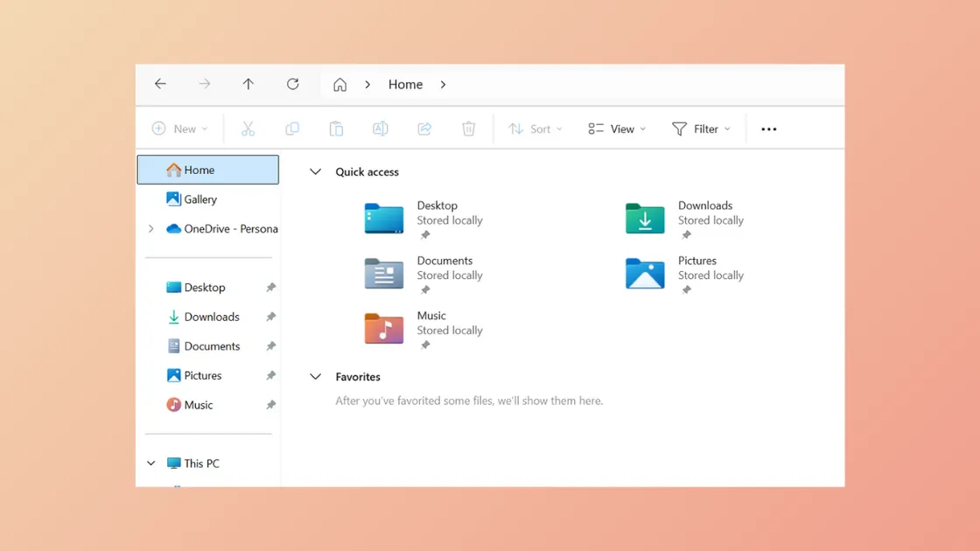This screenshot has width=980, height=551.
Task: Unpin Documents using its pin icon
Action: pos(270,345)
